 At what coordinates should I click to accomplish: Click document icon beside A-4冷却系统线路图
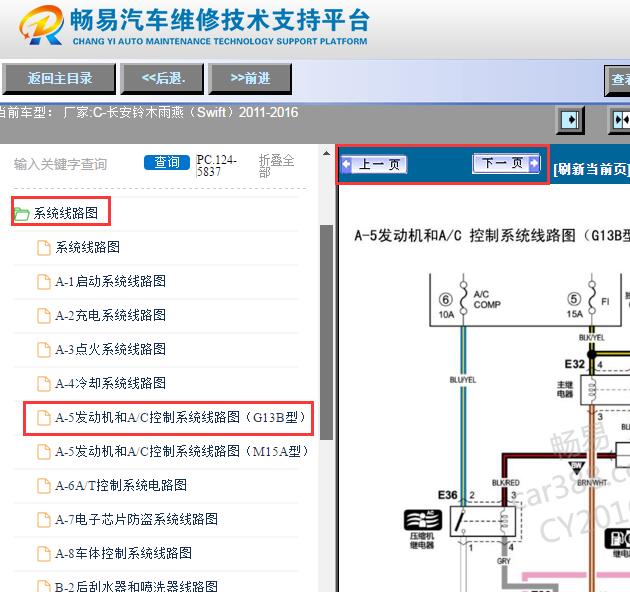click(44, 383)
